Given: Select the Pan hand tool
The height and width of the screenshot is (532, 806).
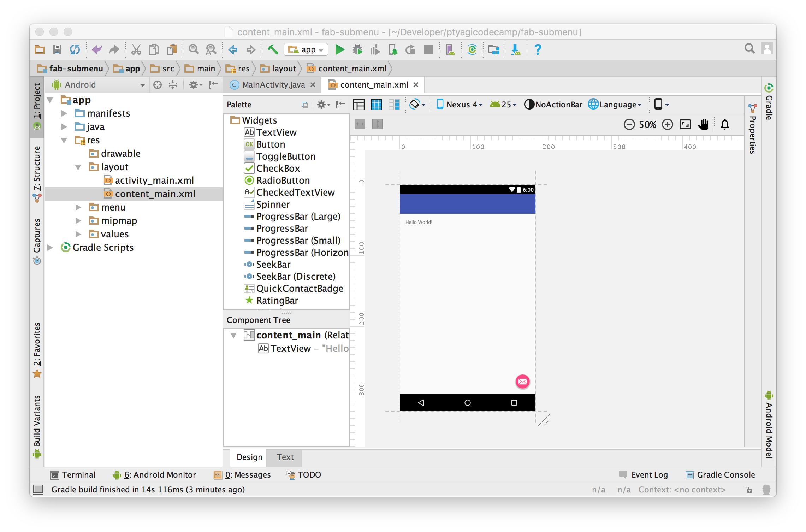Looking at the screenshot, I should coord(703,124).
